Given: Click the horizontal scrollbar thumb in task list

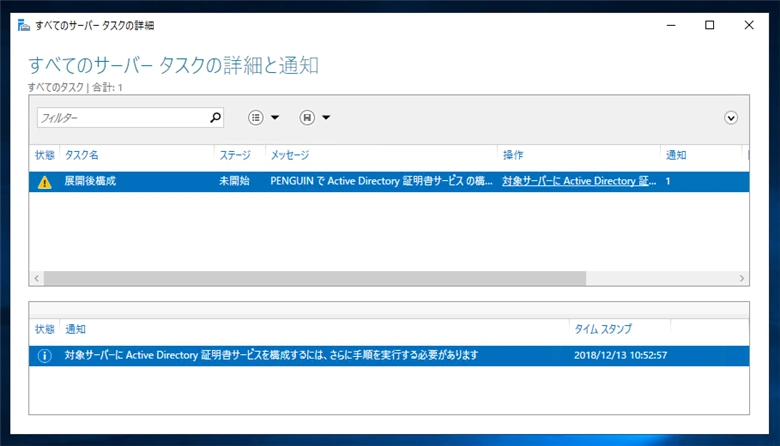Looking at the screenshot, I should coord(315,278).
